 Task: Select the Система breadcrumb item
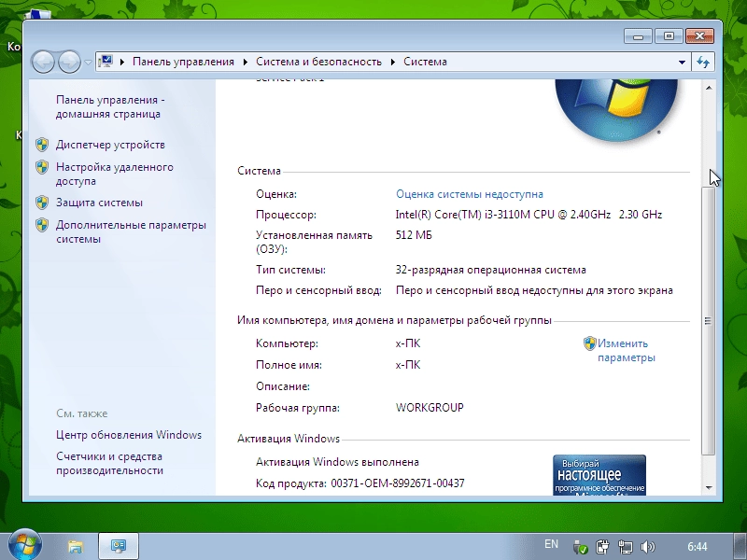(425, 62)
